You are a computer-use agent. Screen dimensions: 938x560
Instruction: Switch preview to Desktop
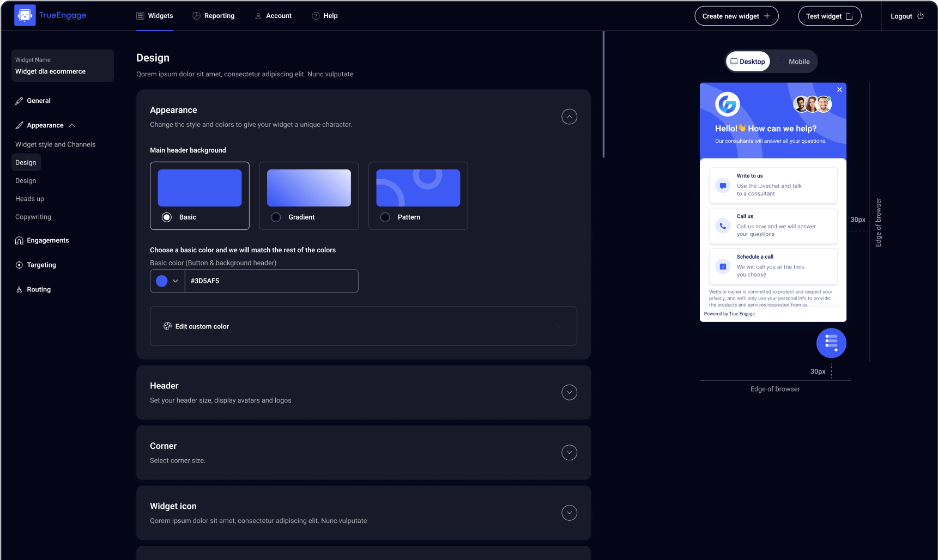click(x=748, y=62)
